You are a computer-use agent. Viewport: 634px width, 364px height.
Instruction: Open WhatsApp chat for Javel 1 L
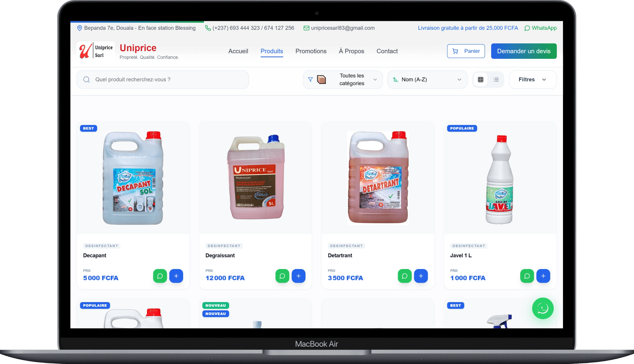pos(527,276)
